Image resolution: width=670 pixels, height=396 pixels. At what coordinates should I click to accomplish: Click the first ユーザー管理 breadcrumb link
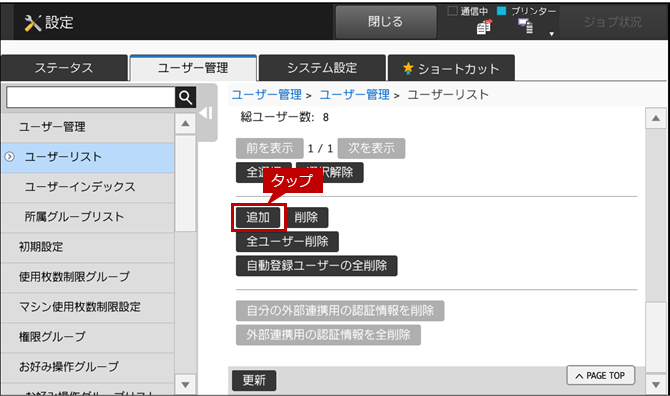coord(267,95)
